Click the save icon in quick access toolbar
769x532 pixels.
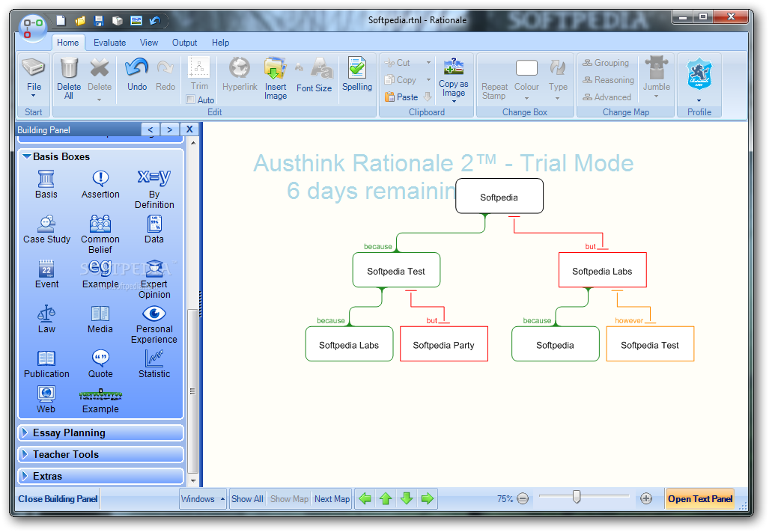[x=99, y=20]
